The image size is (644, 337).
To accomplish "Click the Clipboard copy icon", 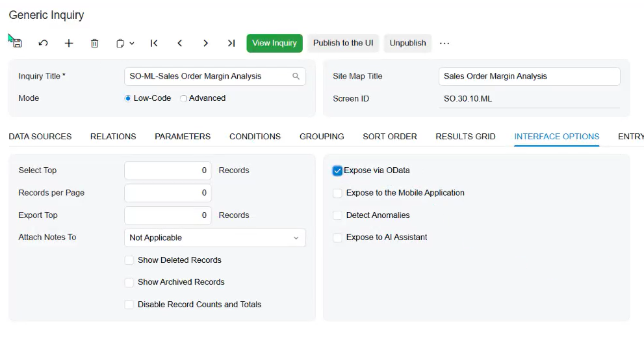I will tap(120, 43).
